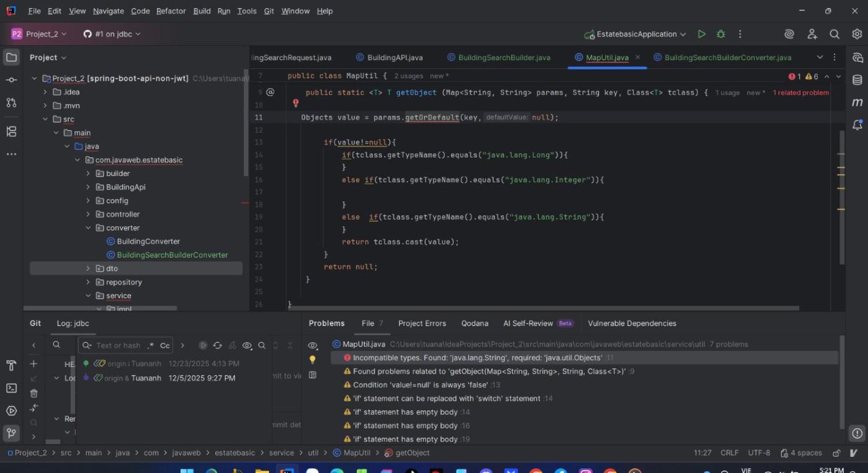Open the Refactor menu
Image resolution: width=868 pixels, height=473 pixels.
[x=170, y=11]
